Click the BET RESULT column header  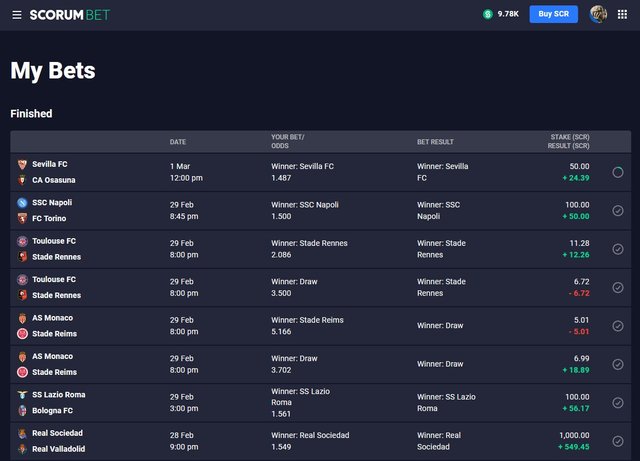pos(435,142)
